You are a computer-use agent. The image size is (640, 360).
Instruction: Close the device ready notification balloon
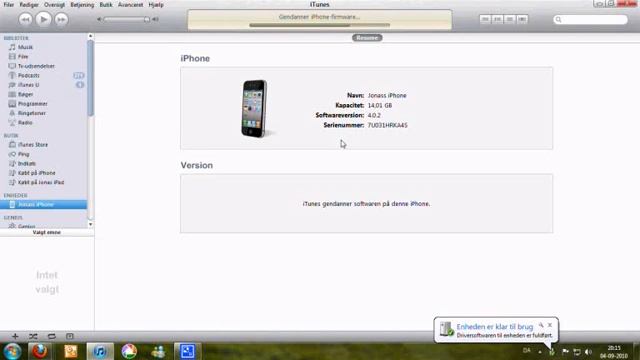[550, 325]
